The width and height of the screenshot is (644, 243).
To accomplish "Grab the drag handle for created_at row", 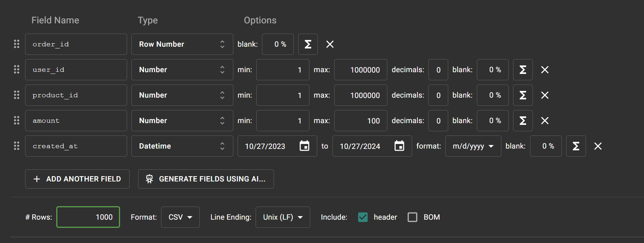I will pos(17,146).
